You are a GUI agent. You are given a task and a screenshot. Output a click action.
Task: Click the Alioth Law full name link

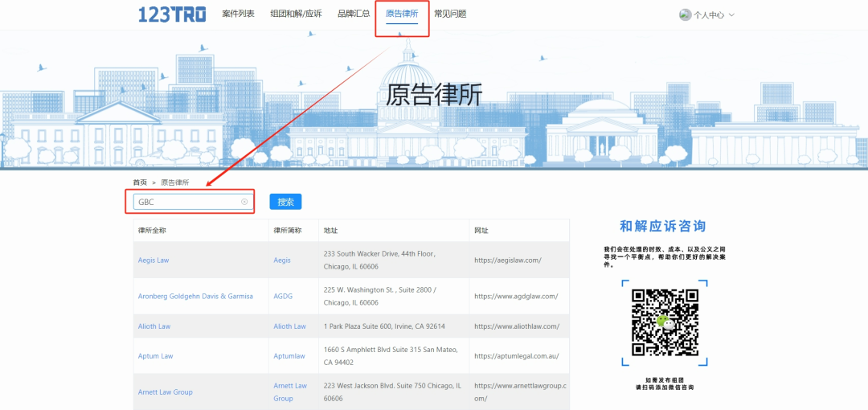coord(154,326)
